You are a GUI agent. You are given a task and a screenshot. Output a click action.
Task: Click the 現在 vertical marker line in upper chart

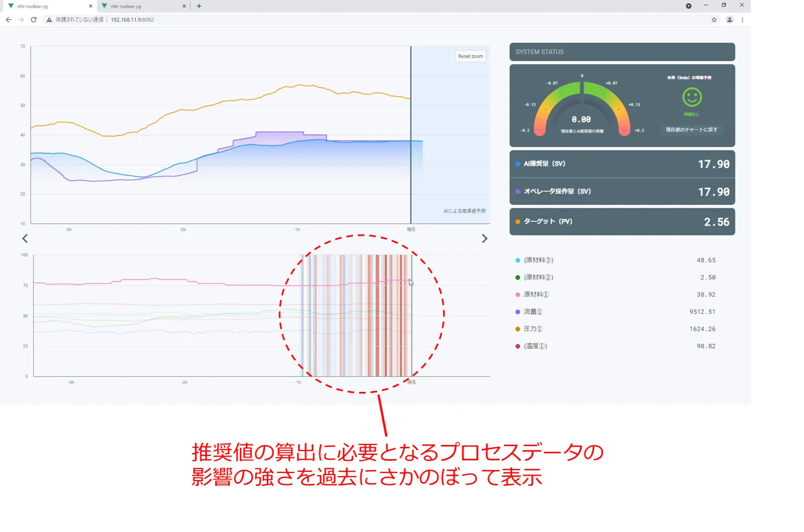tap(411, 135)
